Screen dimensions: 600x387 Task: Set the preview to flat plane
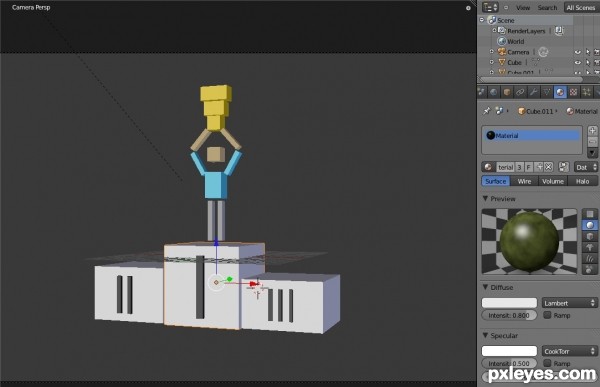point(590,214)
